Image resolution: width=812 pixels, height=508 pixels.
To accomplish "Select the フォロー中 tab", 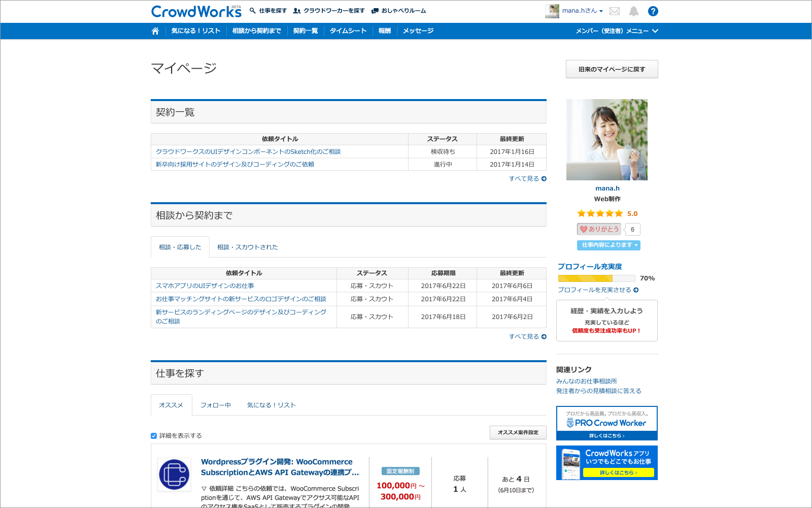I will [215, 405].
